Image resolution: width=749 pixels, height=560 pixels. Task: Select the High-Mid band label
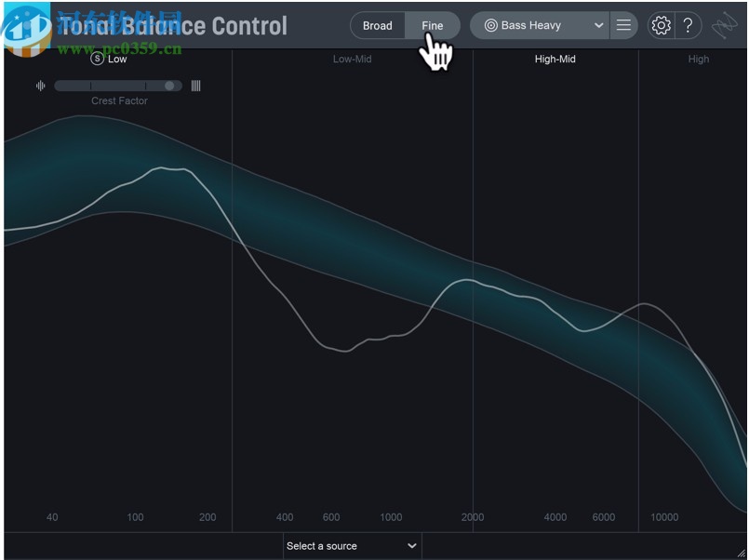pos(555,59)
